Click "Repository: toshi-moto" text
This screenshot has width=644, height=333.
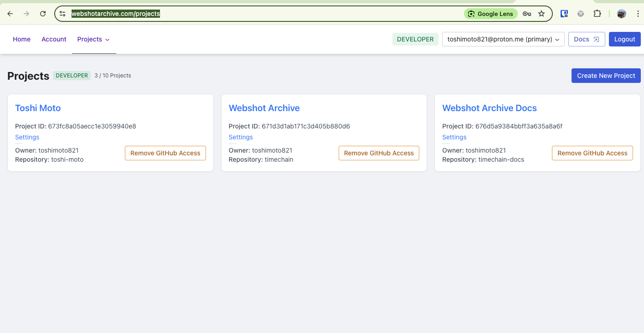click(x=49, y=159)
